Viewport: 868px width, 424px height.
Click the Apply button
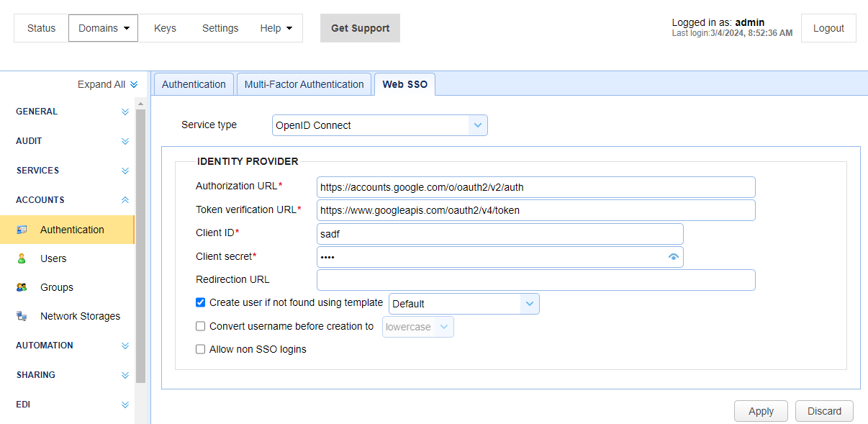pos(761,411)
